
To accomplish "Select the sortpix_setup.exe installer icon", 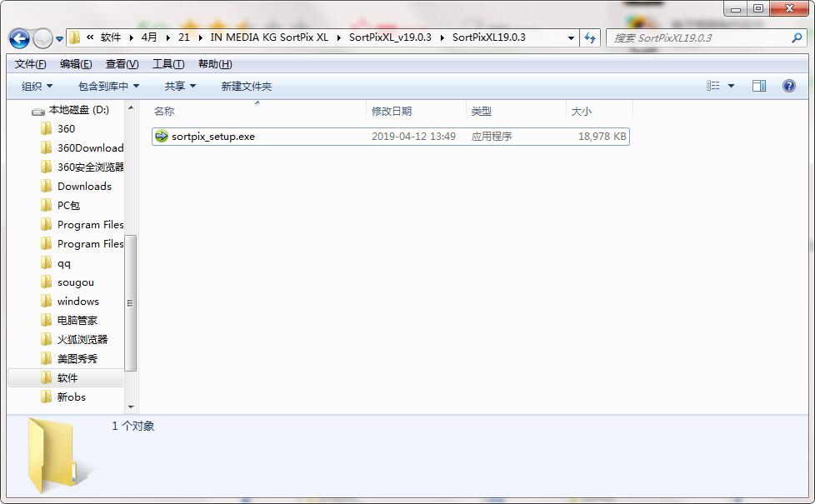I will click(162, 136).
